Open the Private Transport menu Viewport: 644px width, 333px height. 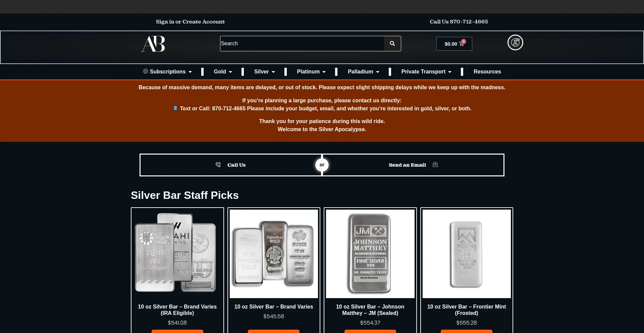click(426, 71)
